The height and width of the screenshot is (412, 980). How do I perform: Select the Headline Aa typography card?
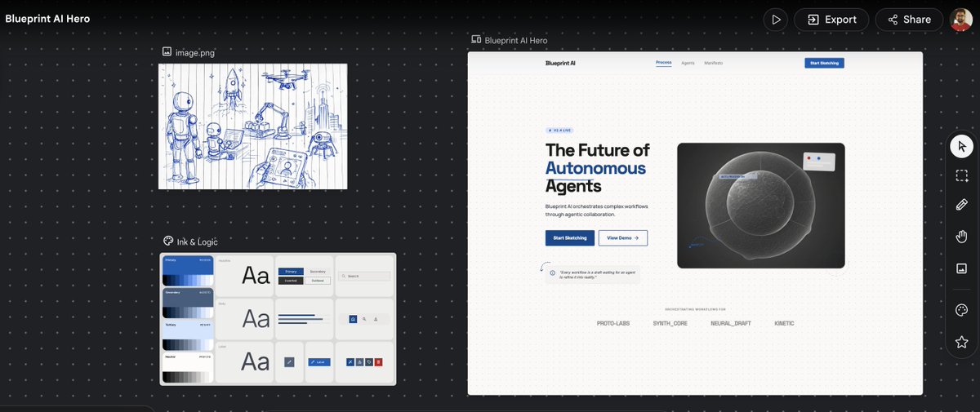tap(244, 276)
